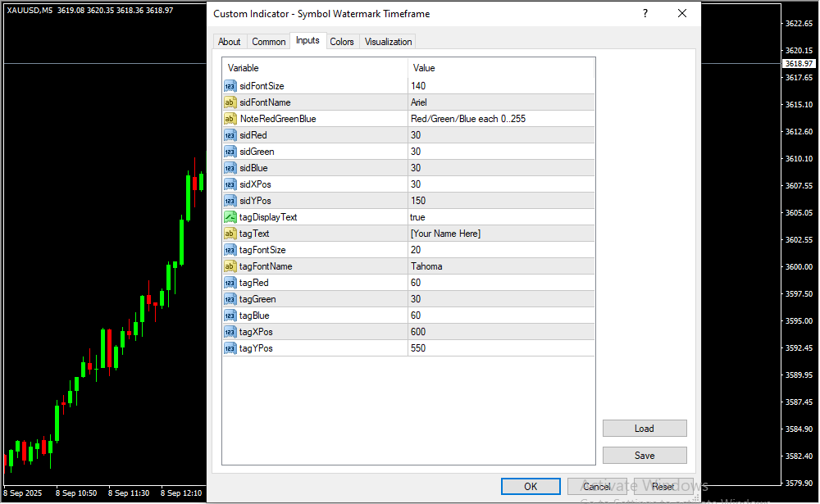Go to the Visualization tab
Viewport: 820px width, 504px height.
(x=389, y=42)
